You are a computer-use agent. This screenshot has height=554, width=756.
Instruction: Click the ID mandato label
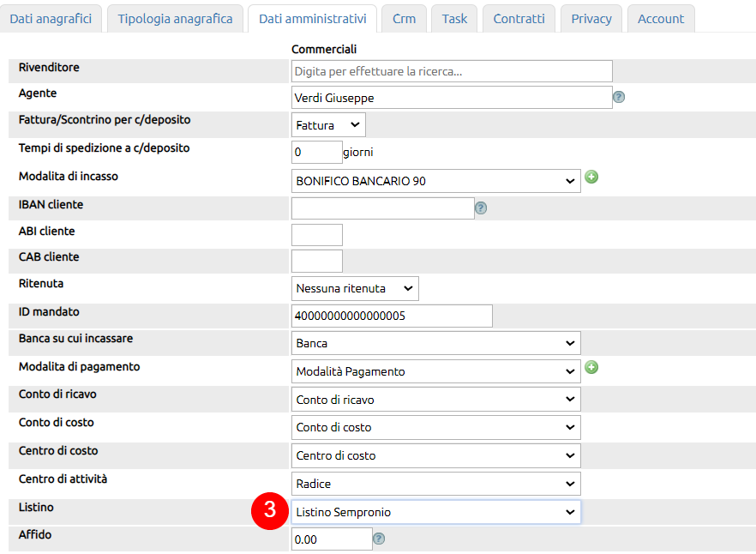[x=49, y=312]
